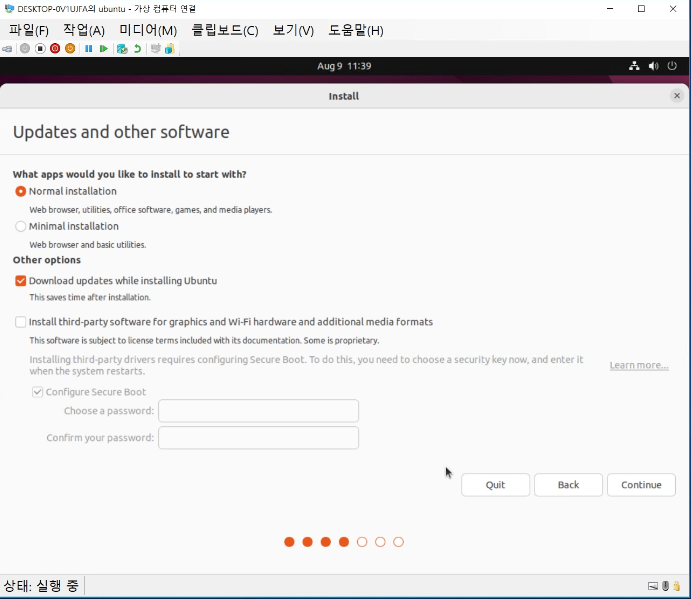Save the VM state with the orange icon
The image size is (691, 599).
click(x=70, y=48)
